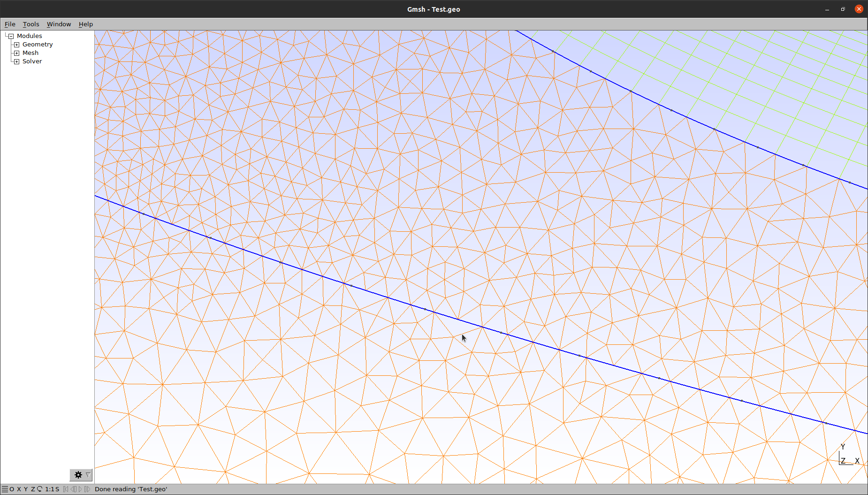Select the Geometry tree label
The image size is (868, 495).
pyautogui.click(x=38, y=45)
